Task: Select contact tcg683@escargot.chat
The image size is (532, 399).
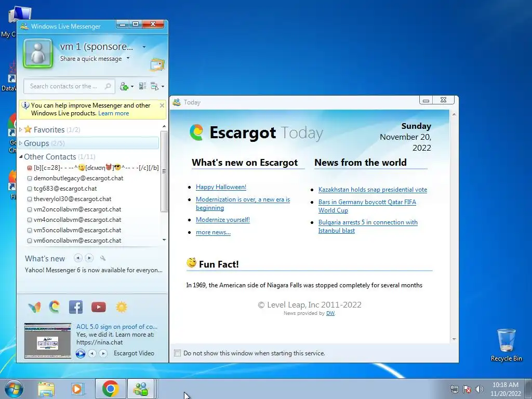Action: (65, 189)
